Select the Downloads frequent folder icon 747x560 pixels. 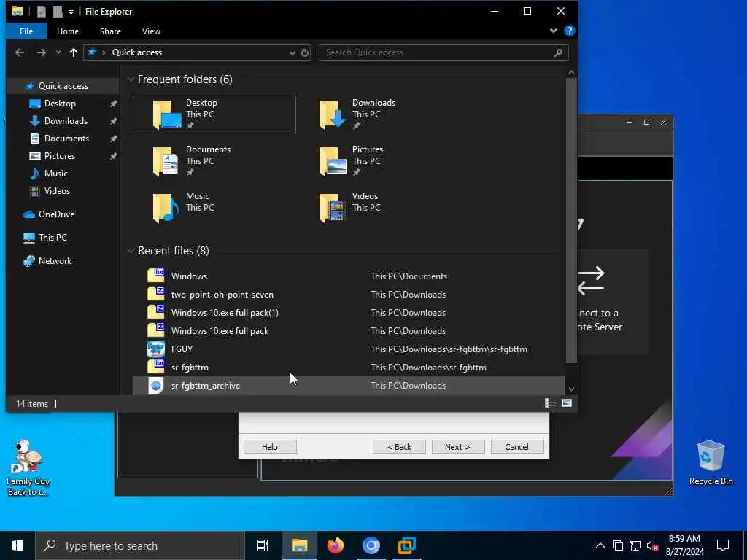[333, 114]
